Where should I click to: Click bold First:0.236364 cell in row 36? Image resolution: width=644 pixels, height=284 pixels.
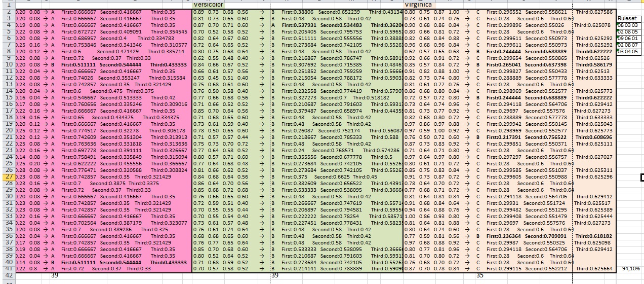point(503,236)
